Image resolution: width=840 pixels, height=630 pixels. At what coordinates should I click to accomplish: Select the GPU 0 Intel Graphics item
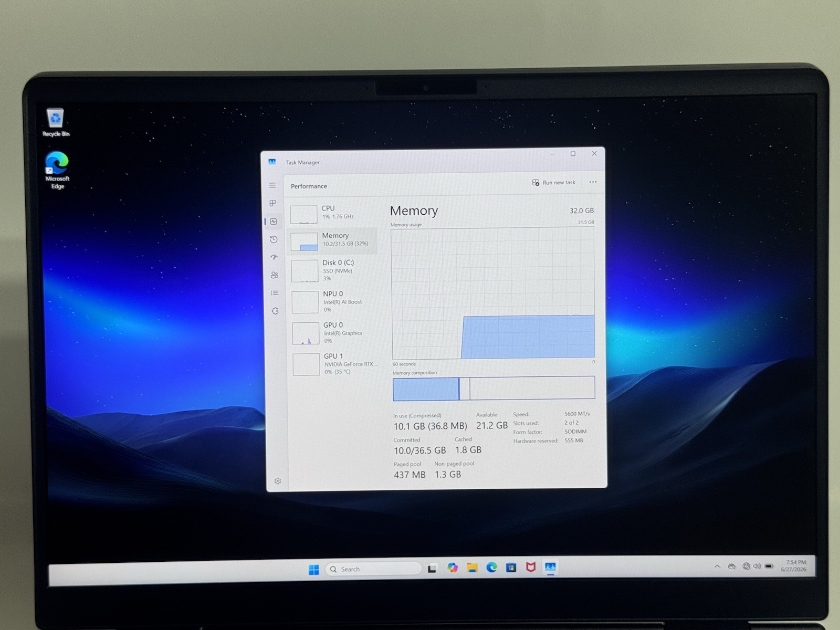tap(334, 333)
